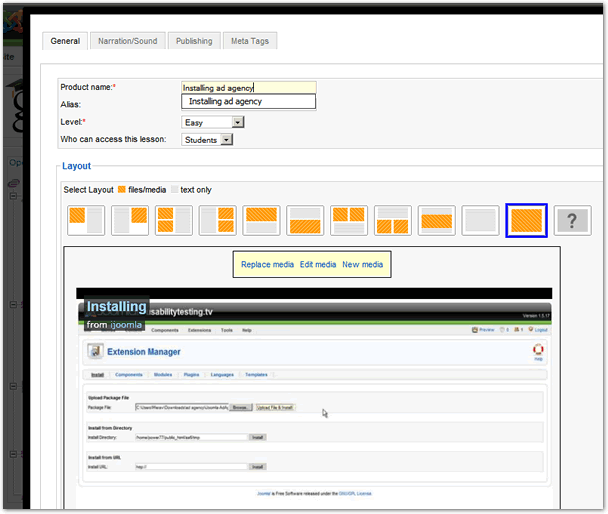Pick layout with text on top, media below

(305, 220)
